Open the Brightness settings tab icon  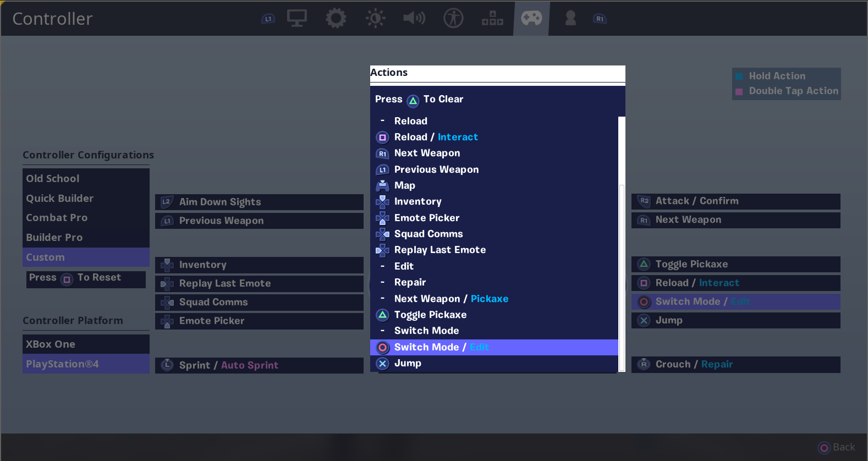click(375, 18)
